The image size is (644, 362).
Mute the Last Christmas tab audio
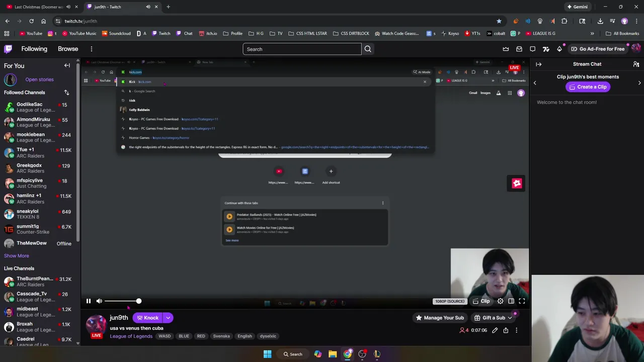point(68,7)
